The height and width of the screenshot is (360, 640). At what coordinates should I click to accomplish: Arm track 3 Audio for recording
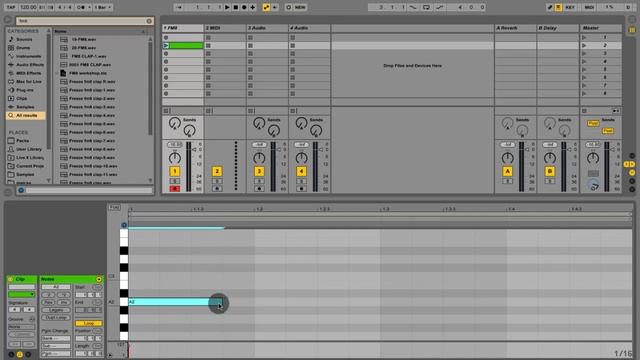259,189
